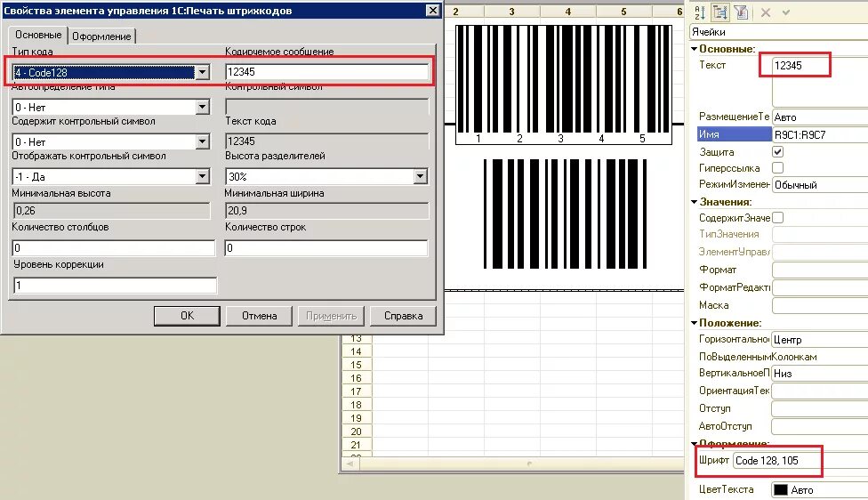Click the Уровень коррекции field

[115, 286]
